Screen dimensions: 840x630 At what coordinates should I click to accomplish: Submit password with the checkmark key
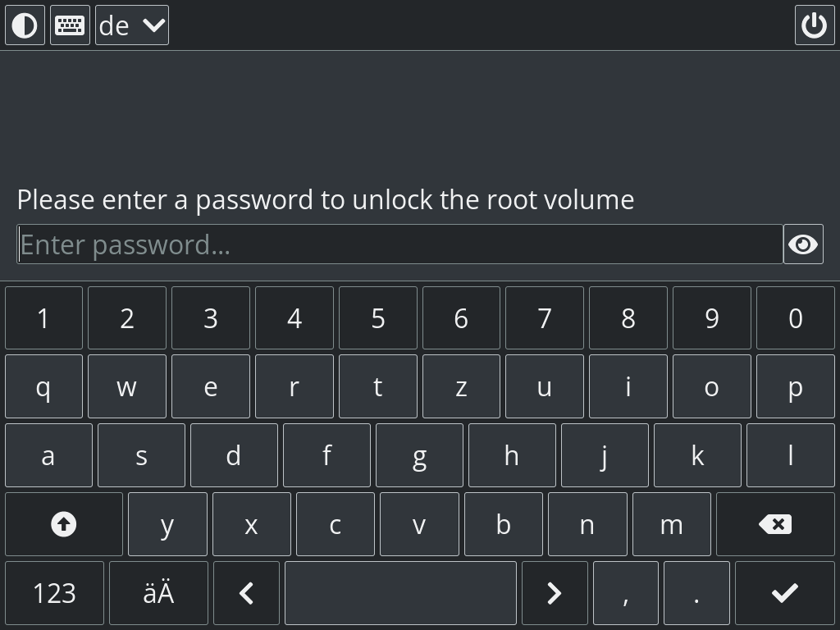[784, 592]
